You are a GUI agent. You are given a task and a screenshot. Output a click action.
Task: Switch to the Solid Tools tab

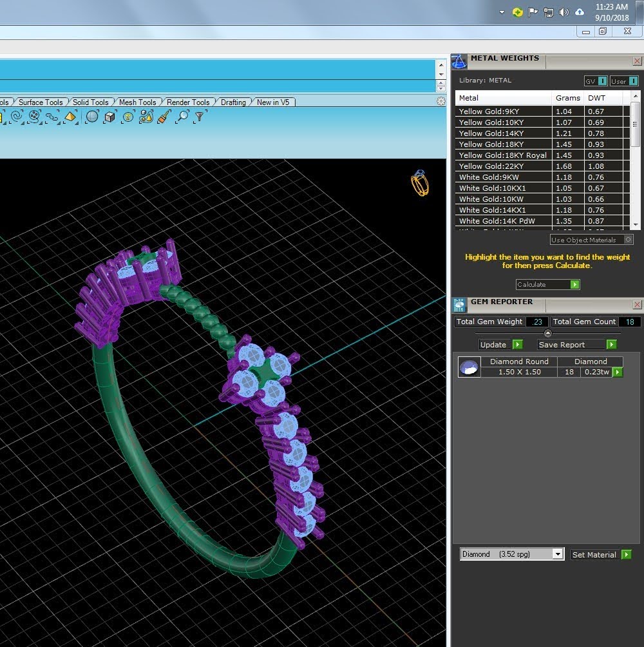point(90,102)
